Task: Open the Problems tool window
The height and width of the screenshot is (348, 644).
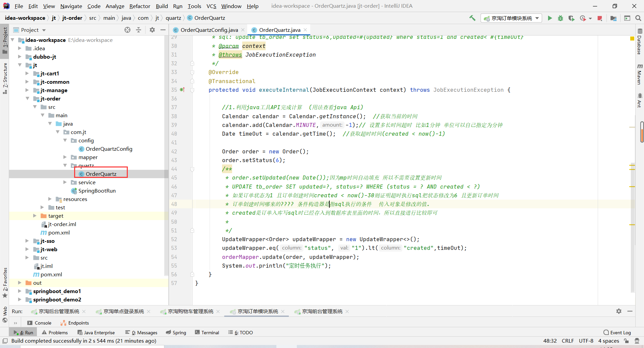Action: click(x=55, y=333)
